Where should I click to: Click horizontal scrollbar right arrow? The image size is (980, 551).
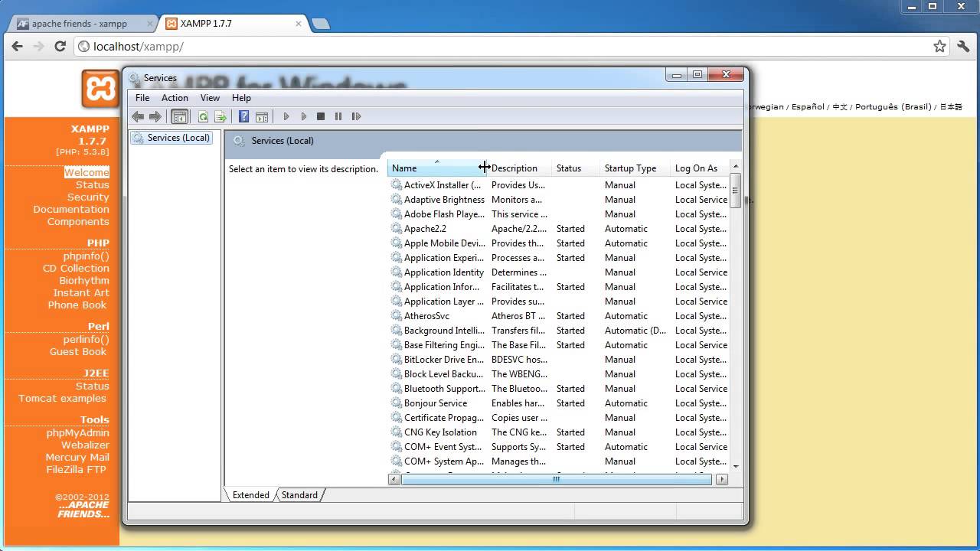tap(722, 479)
